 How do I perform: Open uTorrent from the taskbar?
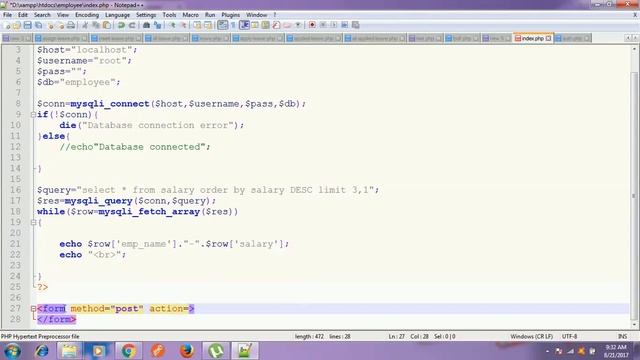tap(216, 351)
